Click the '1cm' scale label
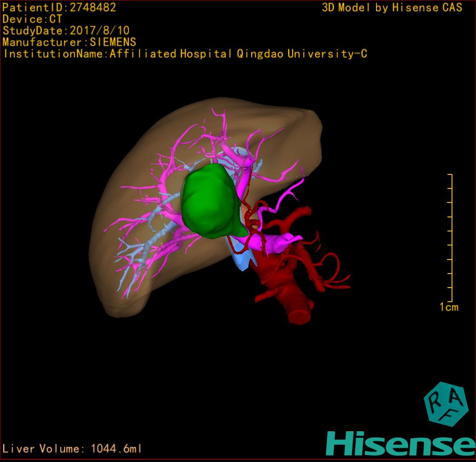This screenshot has height=462, width=476. [x=449, y=307]
